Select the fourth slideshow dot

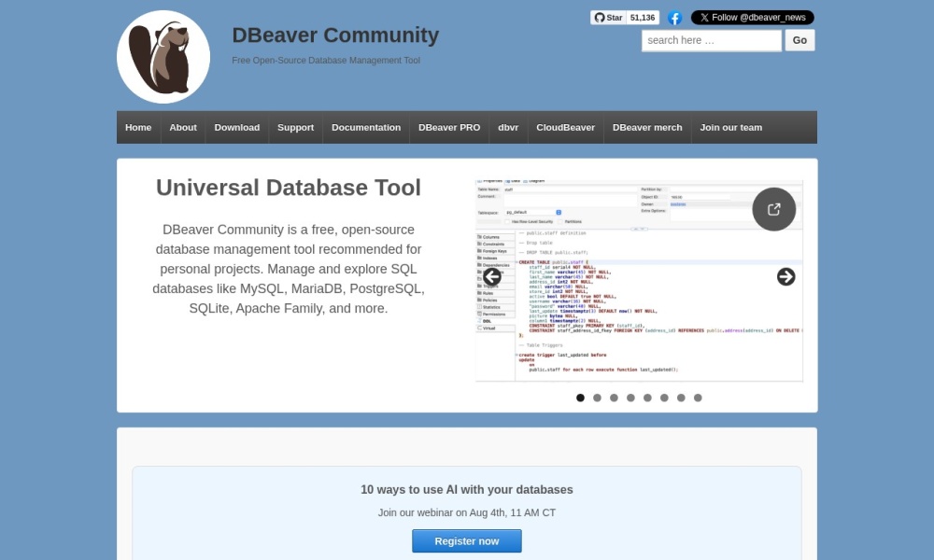(630, 398)
